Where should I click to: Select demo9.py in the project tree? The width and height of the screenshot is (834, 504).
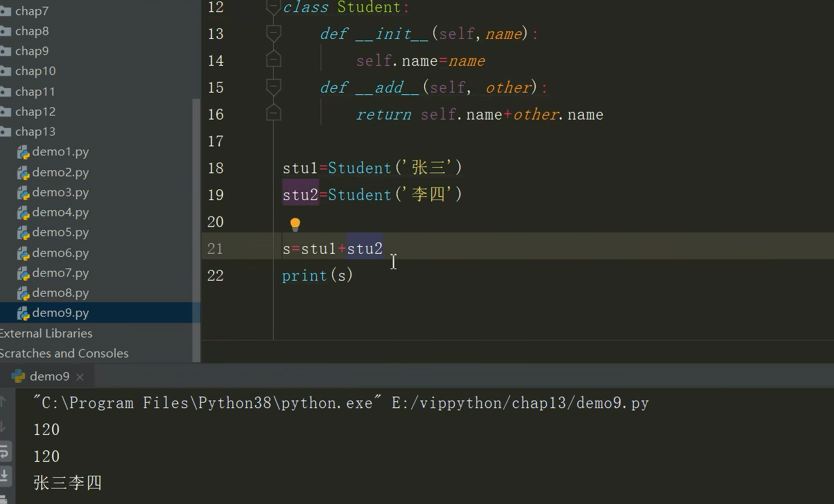(60, 313)
